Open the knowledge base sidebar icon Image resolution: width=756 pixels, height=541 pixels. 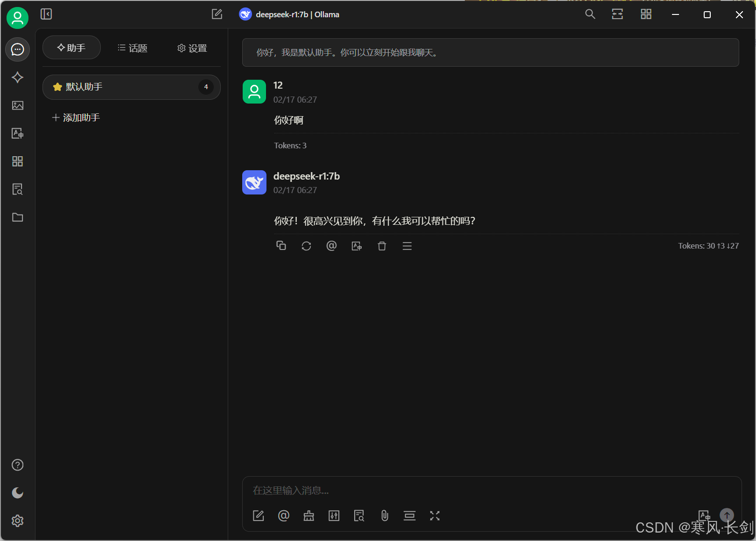pyautogui.click(x=17, y=189)
